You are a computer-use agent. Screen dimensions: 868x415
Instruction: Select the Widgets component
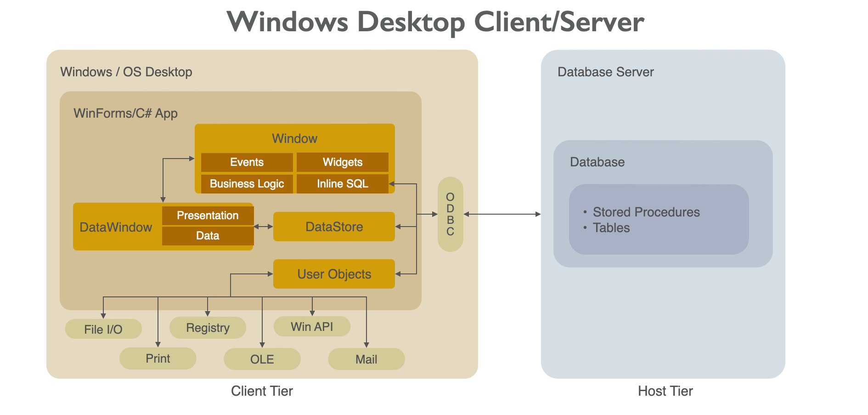tap(343, 162)
